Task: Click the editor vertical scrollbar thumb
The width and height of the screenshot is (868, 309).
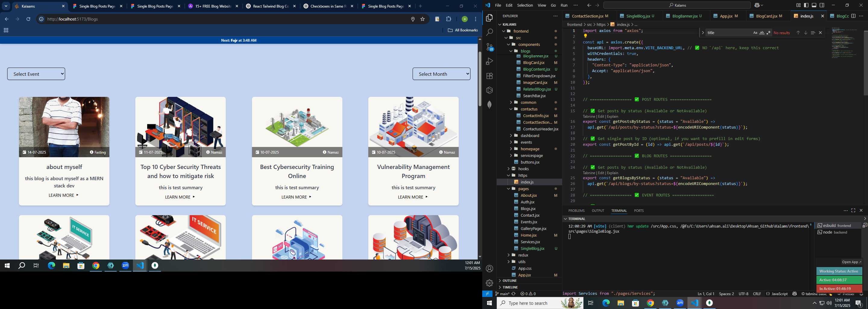Action: pyautogui.click(x=865, y=63)
